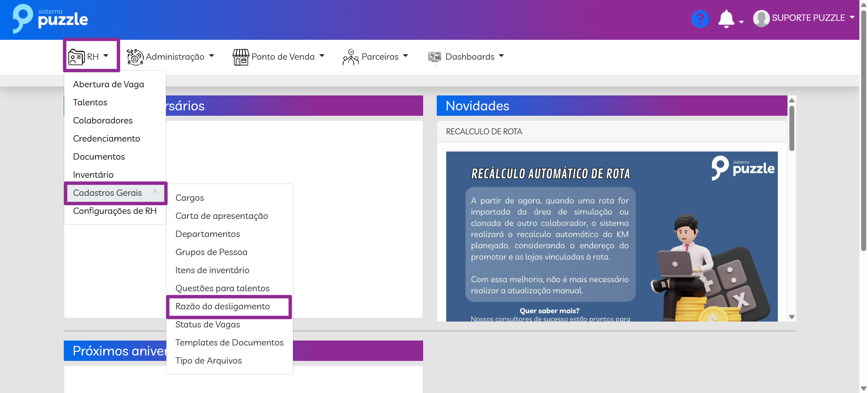
Task: Click the Novidades panel scroll down arrow
Action: (x=792, y=317)
